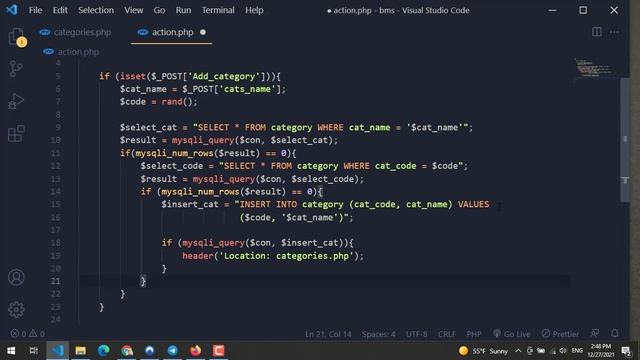Open notifications bell in status bar
Image resolution: width=640 pixels, height=360 pixels.
[615, 334]
